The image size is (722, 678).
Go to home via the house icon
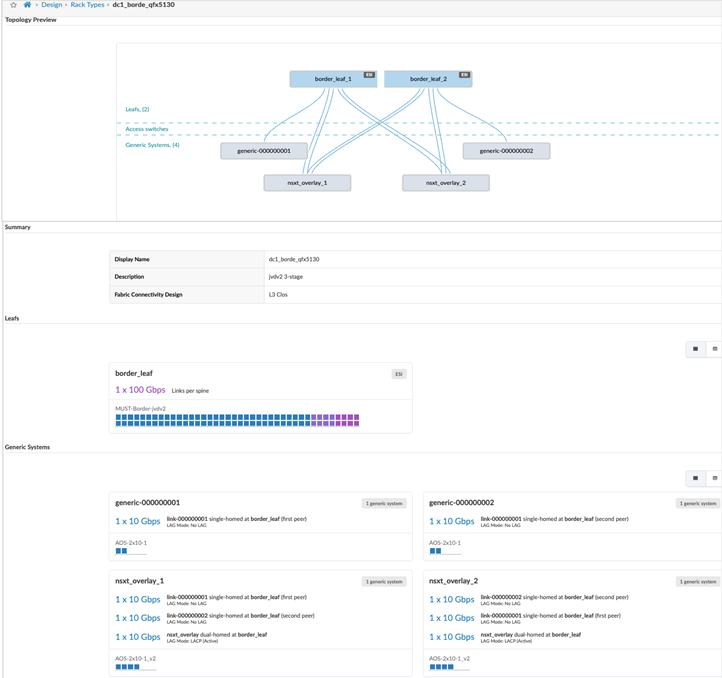click(x=27, y=5)
